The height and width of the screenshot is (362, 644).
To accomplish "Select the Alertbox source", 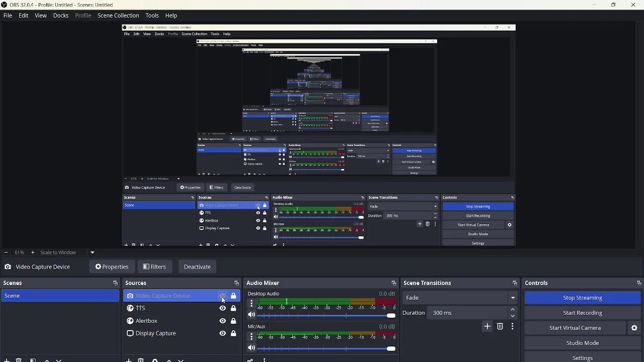I will click(x=146, y=321).
